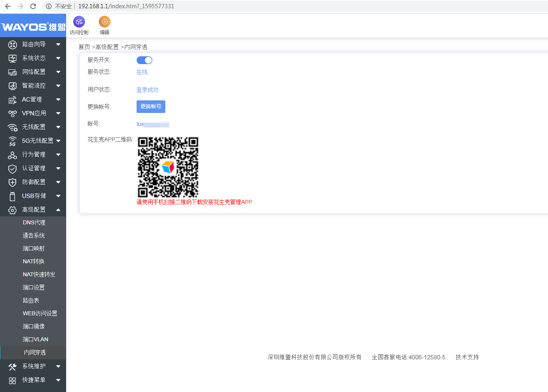
Task: Click the red QR scan instruction text
Action: (x=194, y=202)
